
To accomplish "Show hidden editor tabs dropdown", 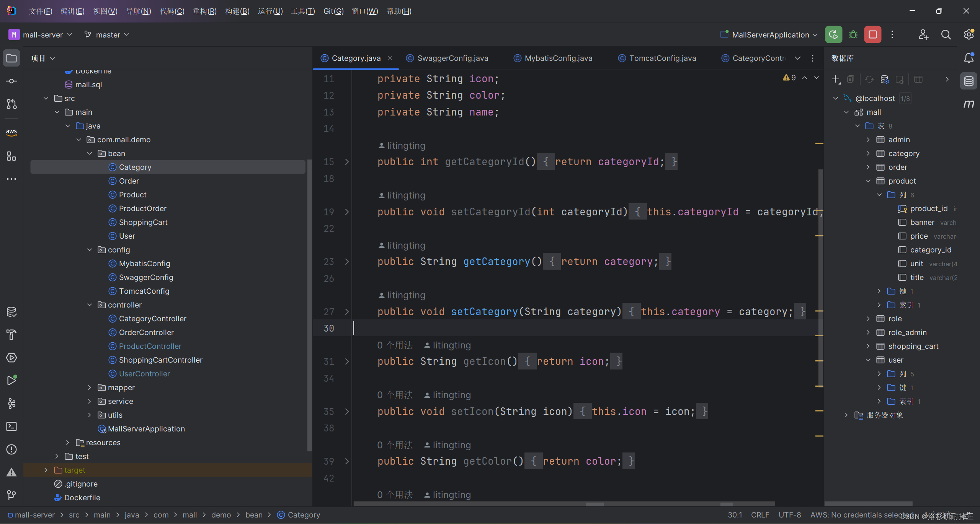I will pos(798,58).
